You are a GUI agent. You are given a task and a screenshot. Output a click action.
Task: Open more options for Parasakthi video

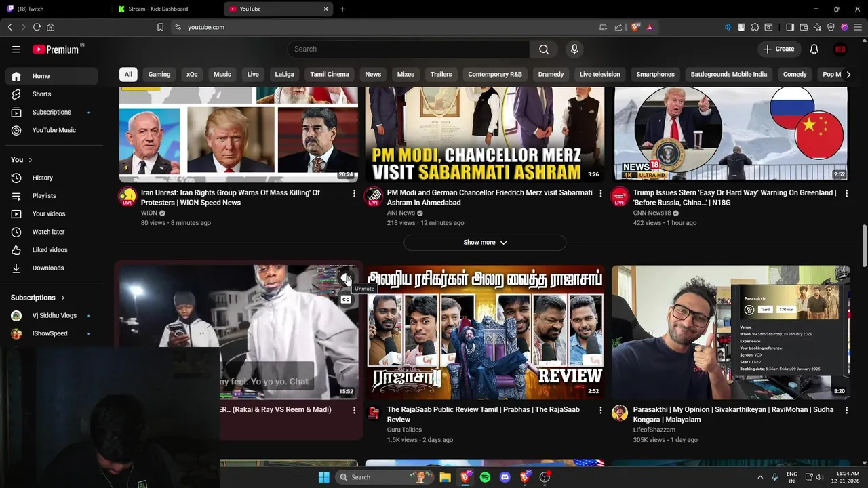[846, 410]
